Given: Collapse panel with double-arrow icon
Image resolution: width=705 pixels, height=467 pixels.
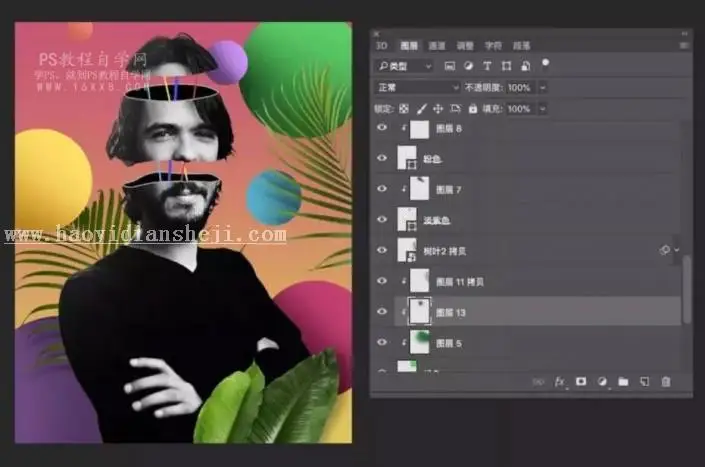Looking at the screenshot, I should 684,34.
